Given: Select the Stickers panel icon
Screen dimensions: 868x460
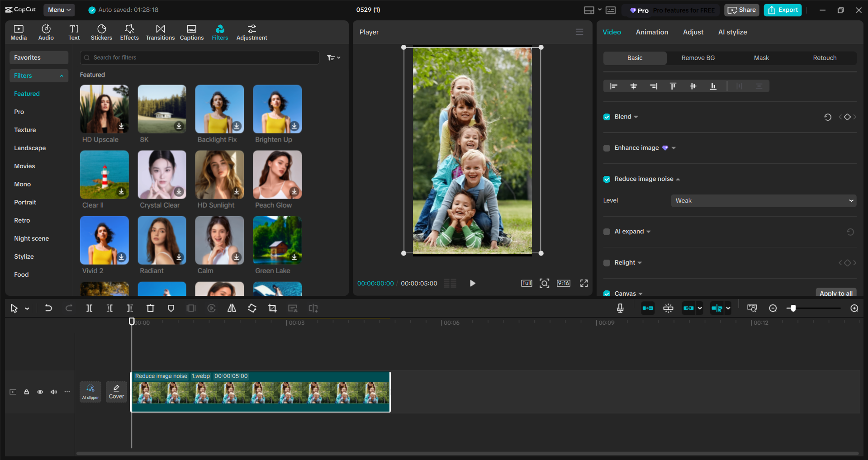Looking at the screenshot, I should pyautogui.click(x=101, y=32).
